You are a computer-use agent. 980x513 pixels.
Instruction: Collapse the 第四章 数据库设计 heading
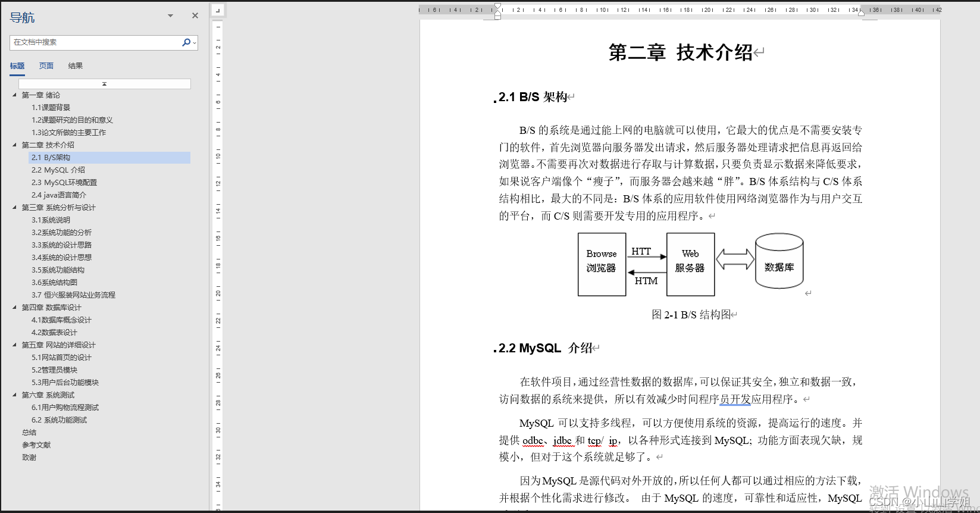[15, 307]
